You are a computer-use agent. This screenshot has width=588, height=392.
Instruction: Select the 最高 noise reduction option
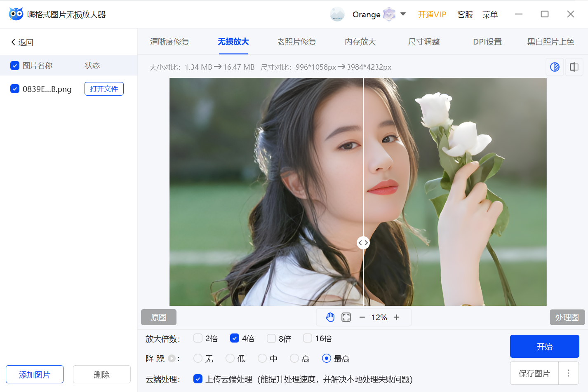327,359
